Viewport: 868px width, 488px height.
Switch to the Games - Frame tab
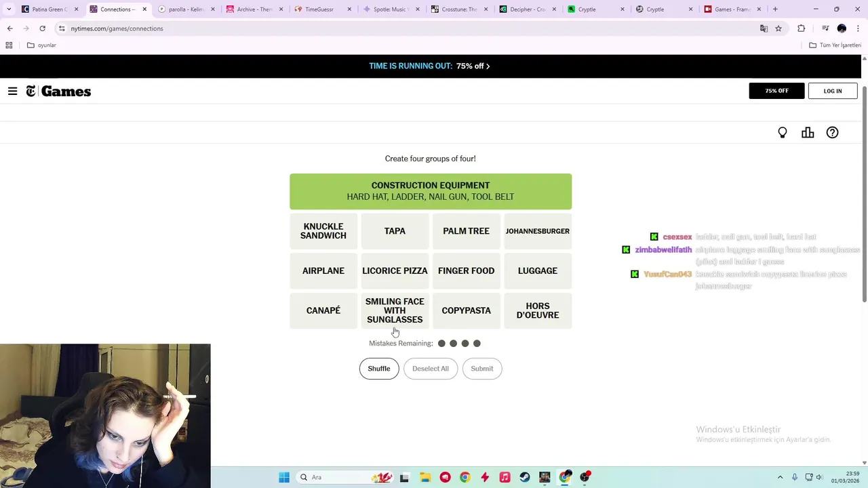point(732,9)
